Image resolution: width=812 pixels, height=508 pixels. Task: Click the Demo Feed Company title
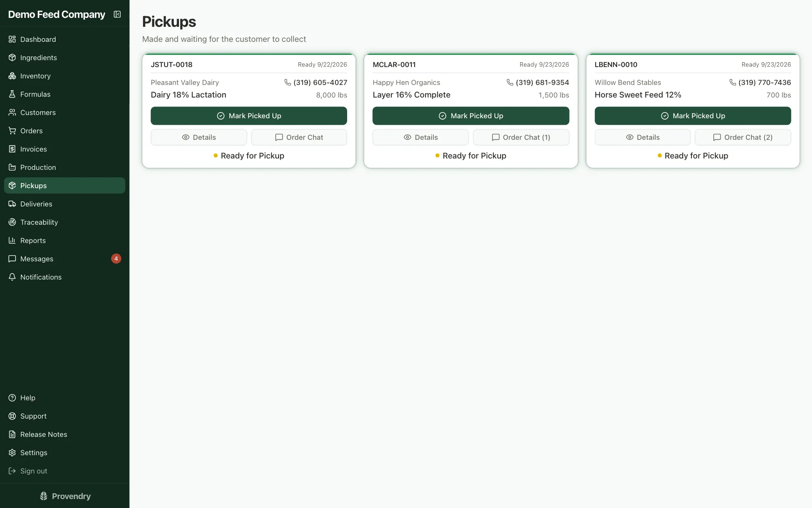(56, 14)
